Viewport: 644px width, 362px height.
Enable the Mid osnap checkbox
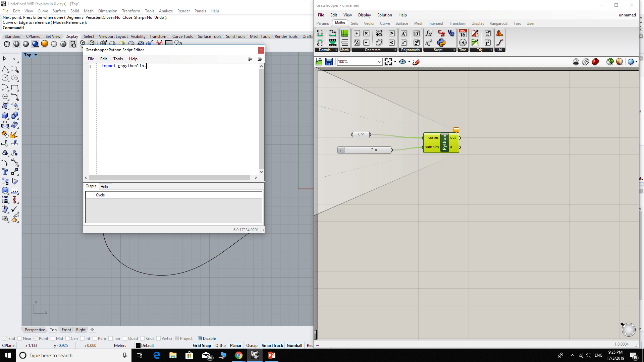coord(53,339)
